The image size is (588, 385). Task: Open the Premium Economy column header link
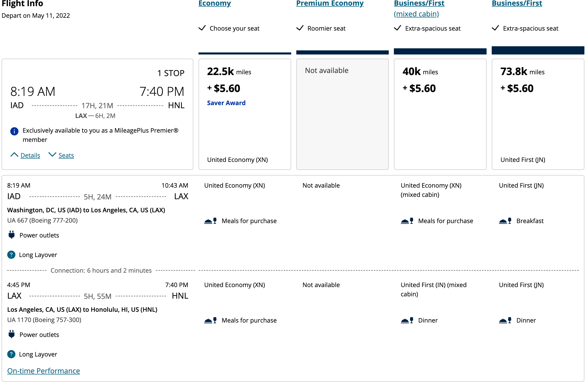(330, 3)
